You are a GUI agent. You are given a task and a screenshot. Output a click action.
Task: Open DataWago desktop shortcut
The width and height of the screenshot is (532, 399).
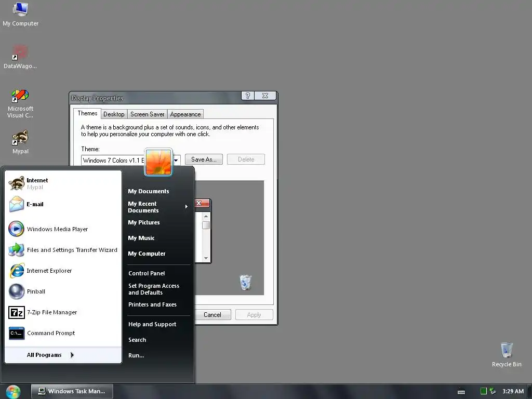(20, 57)
